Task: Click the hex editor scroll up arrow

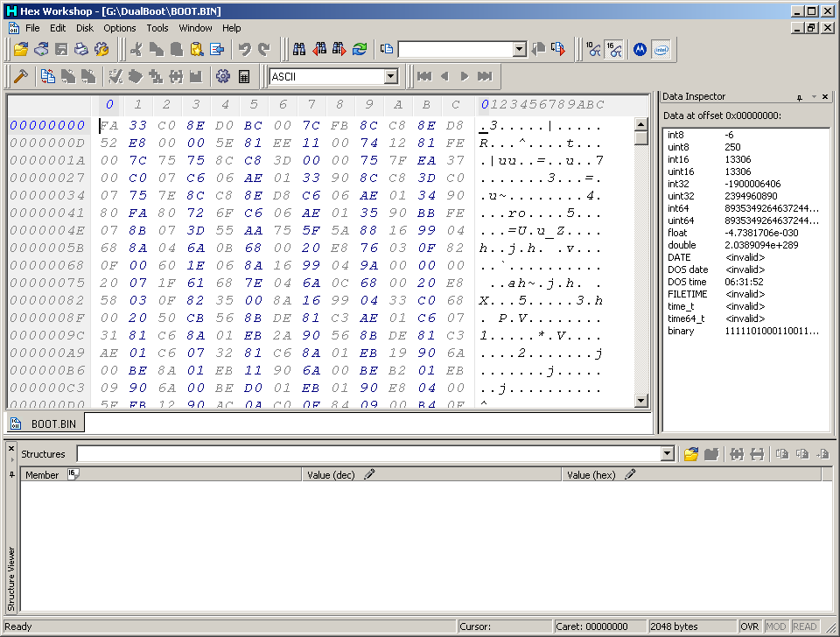Action: 641,124
